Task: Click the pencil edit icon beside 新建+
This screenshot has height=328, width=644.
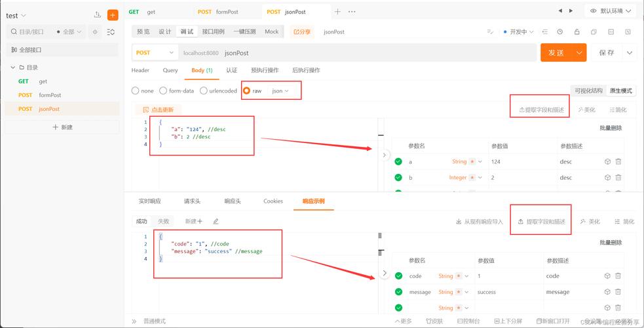Action: coord(216,221)
